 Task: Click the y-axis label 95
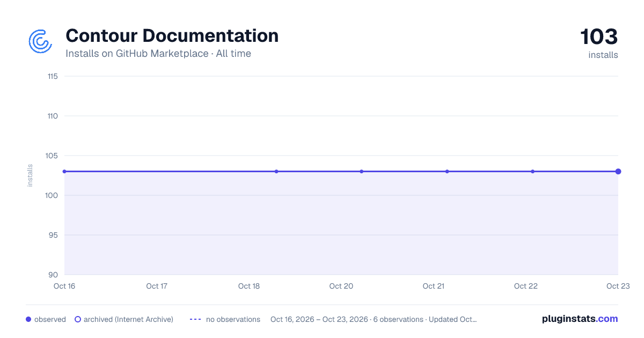[x=54, y=235]
